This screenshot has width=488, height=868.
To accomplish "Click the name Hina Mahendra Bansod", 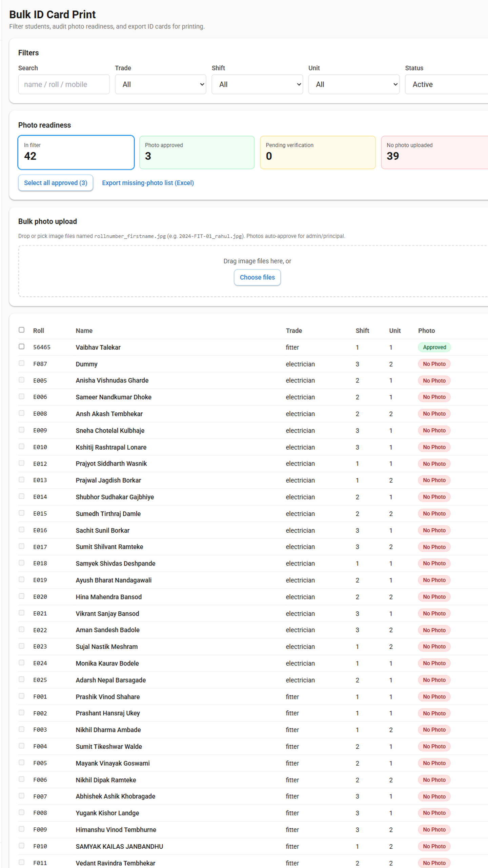I will (x=108, y=597).
